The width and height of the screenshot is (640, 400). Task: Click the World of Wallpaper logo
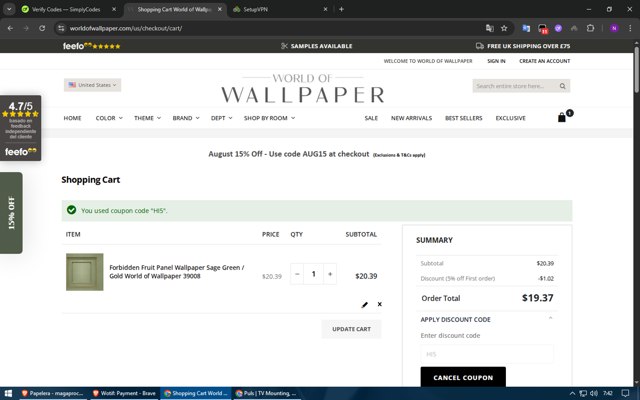coord(302,89)
